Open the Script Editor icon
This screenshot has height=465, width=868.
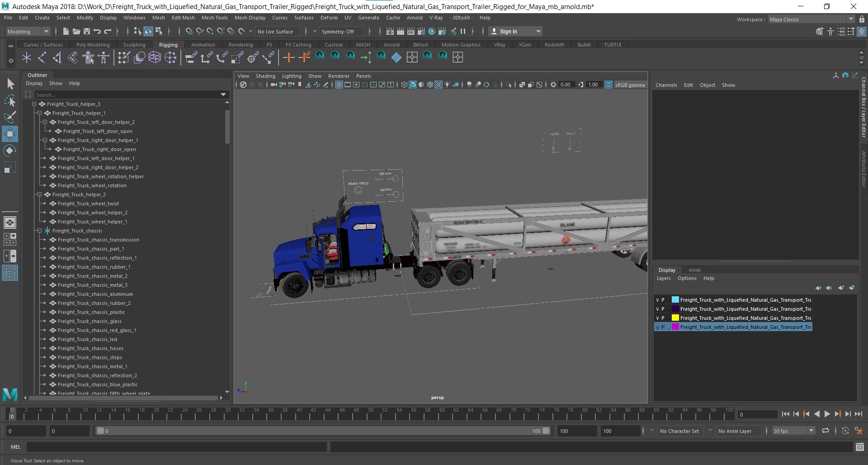[860, 447]
